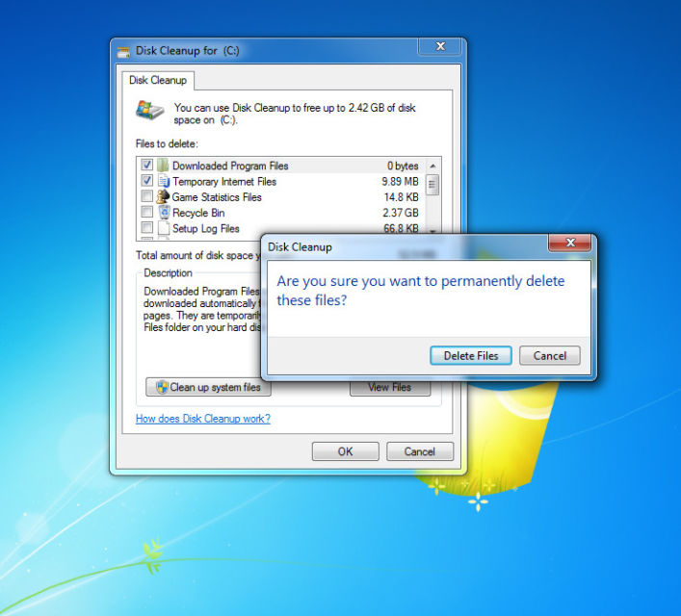681x616 pixels.
Task: Click the View Files button
Action: click(x=390, y=387)
